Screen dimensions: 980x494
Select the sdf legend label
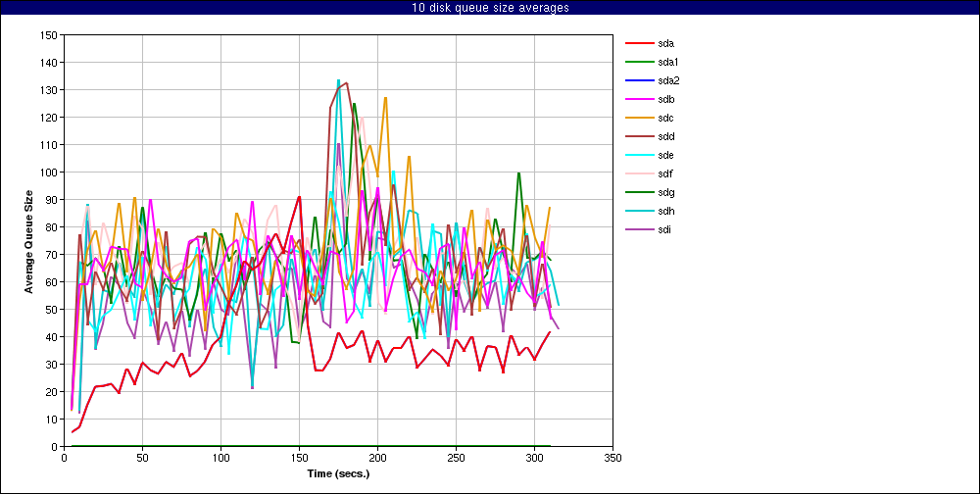665,173
